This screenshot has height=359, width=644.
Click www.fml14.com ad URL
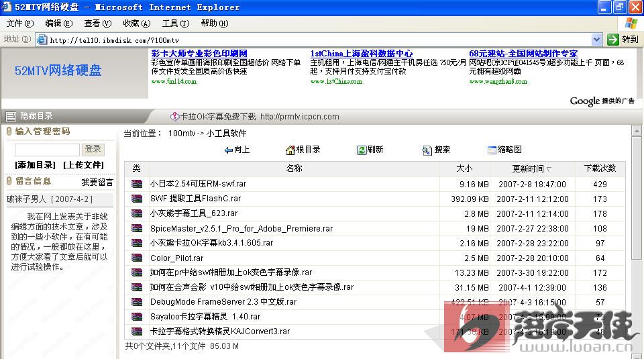point(174,82)
